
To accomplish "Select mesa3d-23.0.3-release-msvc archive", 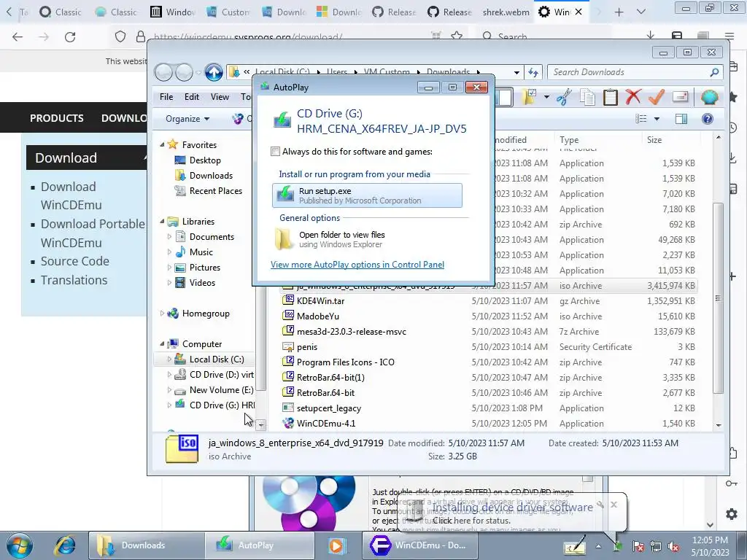I will pyautogui.click(x=351, y=332).
